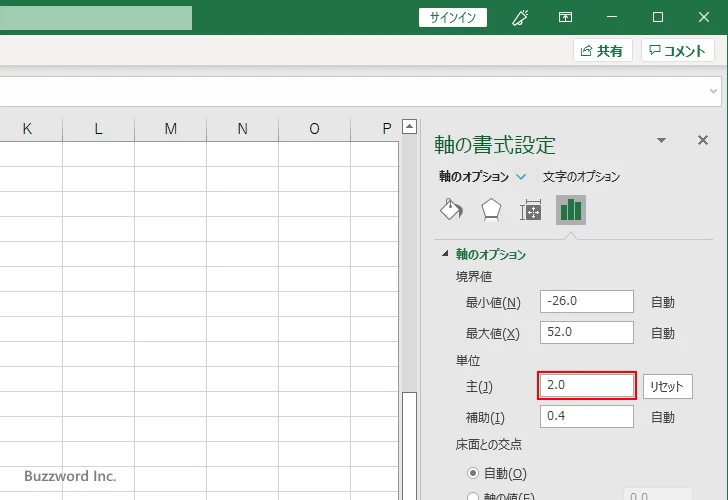Click the 境界値 heading text
Image resolution: width=728 pixels, height=500 pixels.
pos(474,277)
